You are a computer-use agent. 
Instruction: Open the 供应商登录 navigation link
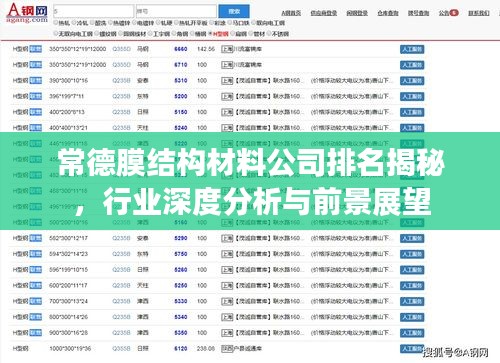[x=323, y=13]
